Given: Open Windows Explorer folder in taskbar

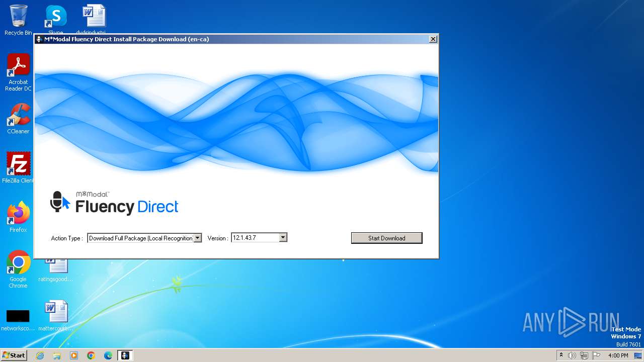Looking at the screenshot, I should tap(57, 355).
